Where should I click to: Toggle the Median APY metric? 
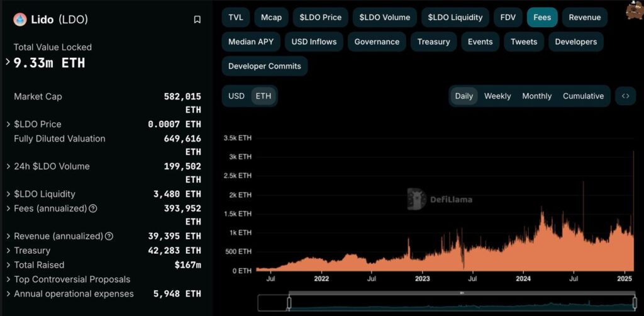click(x=251, y=42)
